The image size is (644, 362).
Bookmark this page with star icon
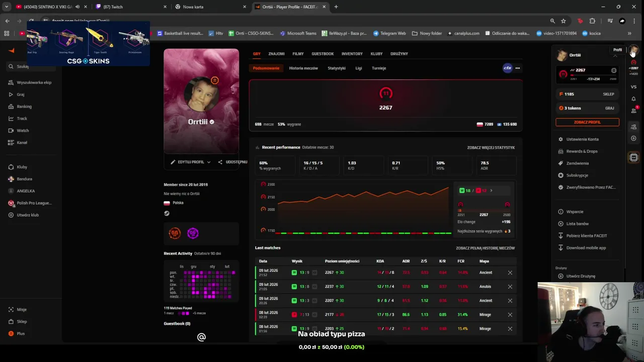[563, 21]
